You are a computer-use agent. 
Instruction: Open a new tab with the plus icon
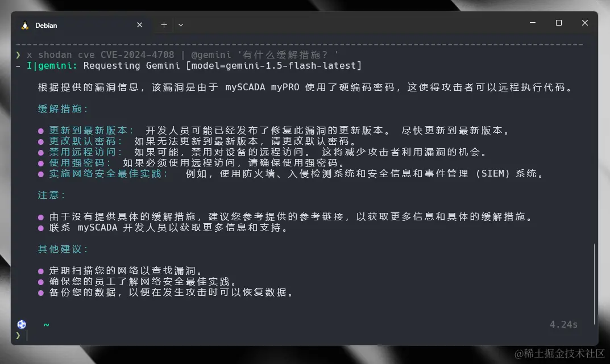[164, 25]
